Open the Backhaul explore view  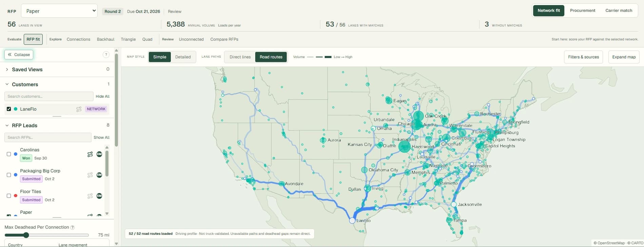[x=105, y=39]
